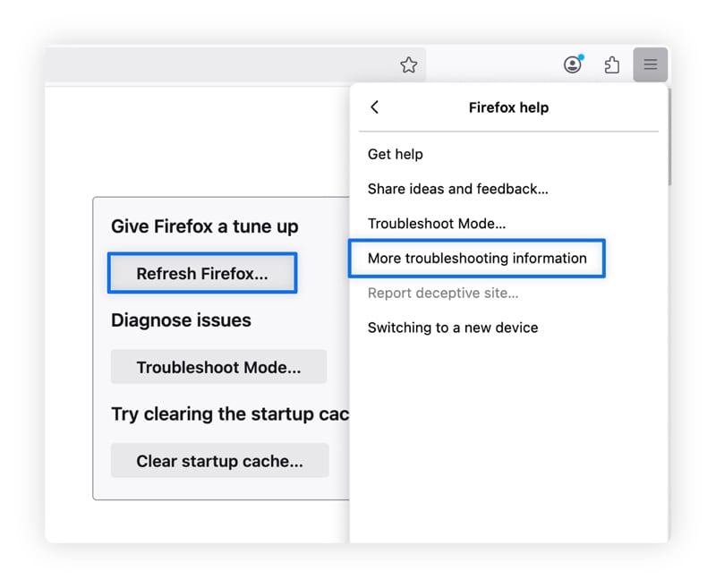Open the Firefox account profile icon

pos(572,64)
